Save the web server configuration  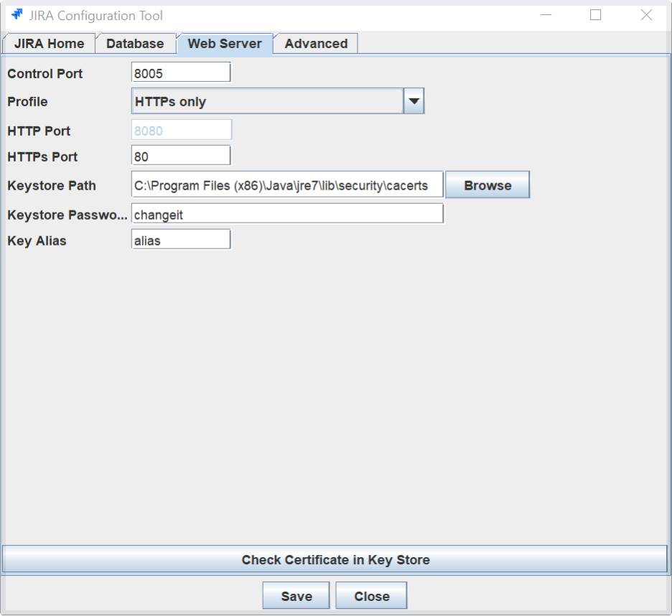pos(296,596)
